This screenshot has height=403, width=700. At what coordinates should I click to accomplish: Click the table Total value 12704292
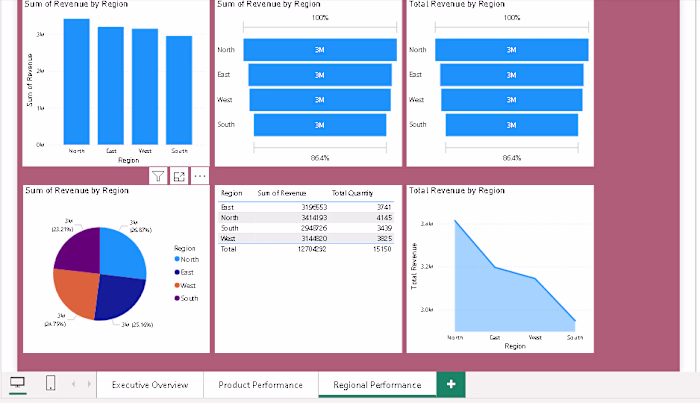312,249
